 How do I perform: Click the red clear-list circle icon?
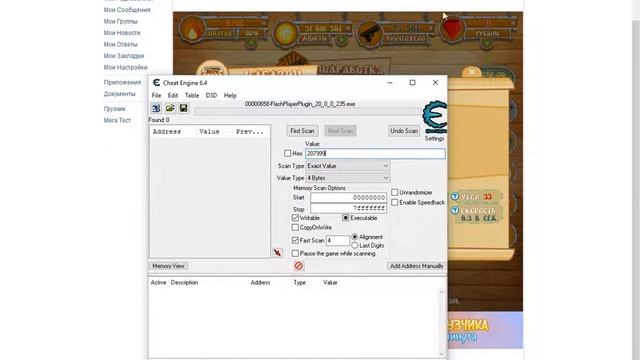pos(299,266)
